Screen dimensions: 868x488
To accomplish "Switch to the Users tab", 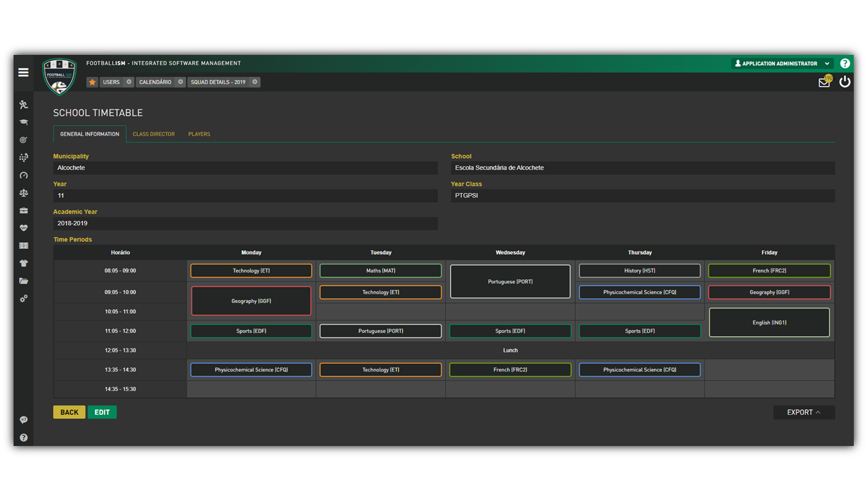I will point(111,82).
